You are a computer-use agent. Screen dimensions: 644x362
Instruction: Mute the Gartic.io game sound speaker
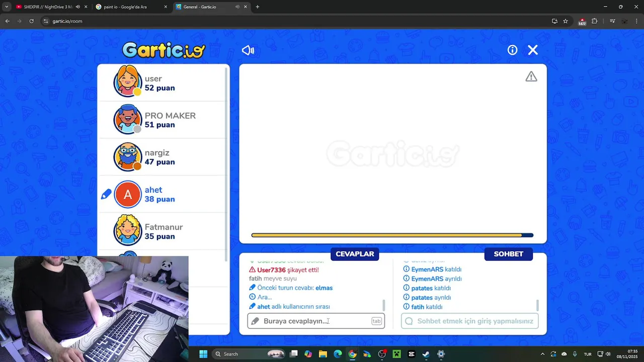pyautogui.click(x=248, y=50)
